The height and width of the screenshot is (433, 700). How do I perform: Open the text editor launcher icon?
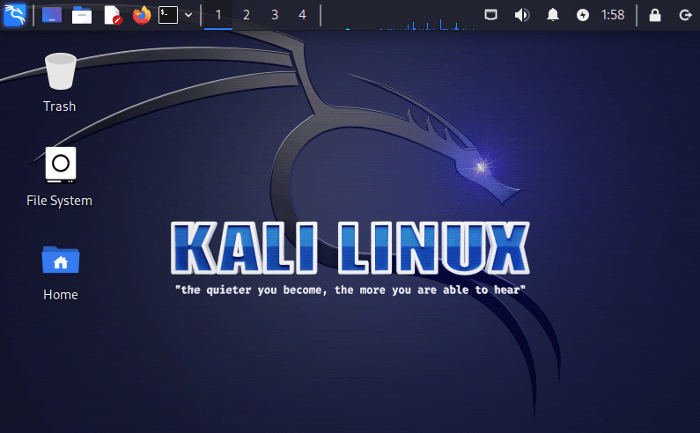[112, 15]
